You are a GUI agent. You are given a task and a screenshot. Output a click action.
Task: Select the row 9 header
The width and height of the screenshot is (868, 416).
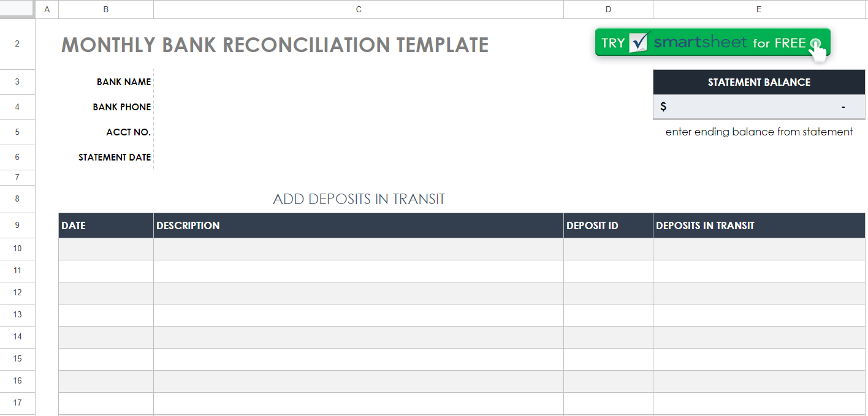click(17, 225)
